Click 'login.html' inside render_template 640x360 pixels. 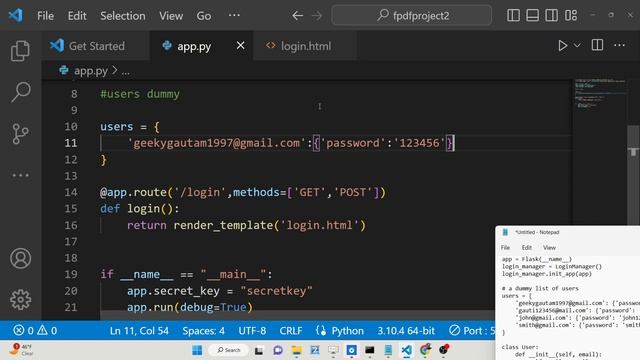pyautogui.click(x=320, y=225)
